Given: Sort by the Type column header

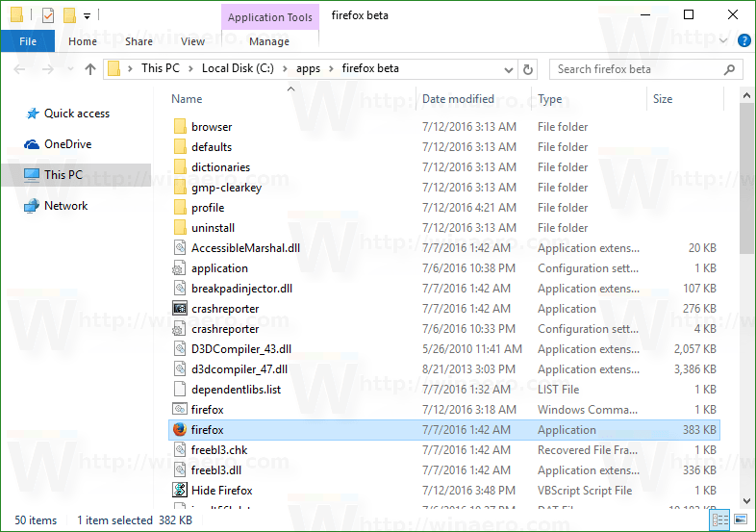Looking at the screenshot, I should coord(549,99).
